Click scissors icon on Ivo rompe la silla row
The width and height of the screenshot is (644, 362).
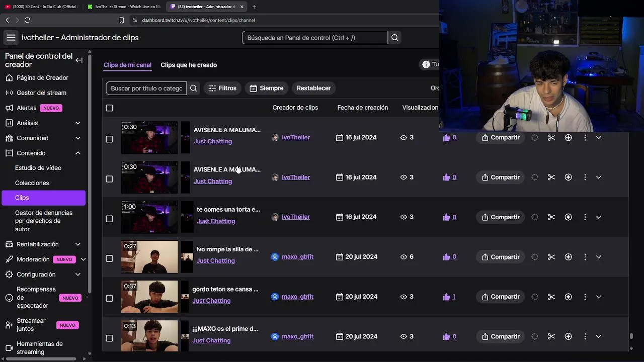[551, 257]
